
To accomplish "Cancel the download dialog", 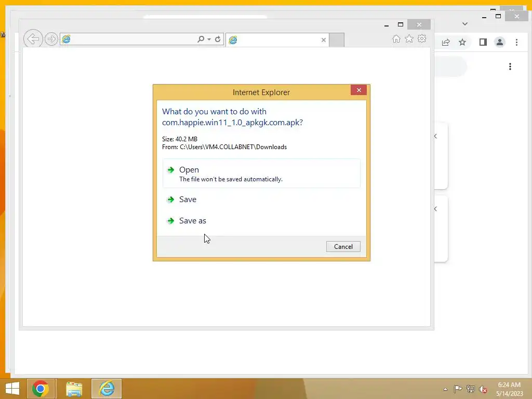I will 343,247.
